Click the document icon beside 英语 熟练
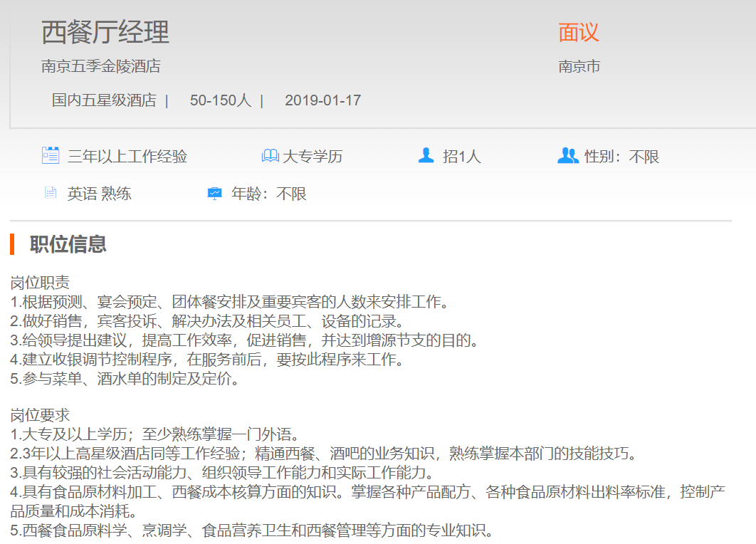The width and height of the screenshot is (756, 544). tap(50, 193)
